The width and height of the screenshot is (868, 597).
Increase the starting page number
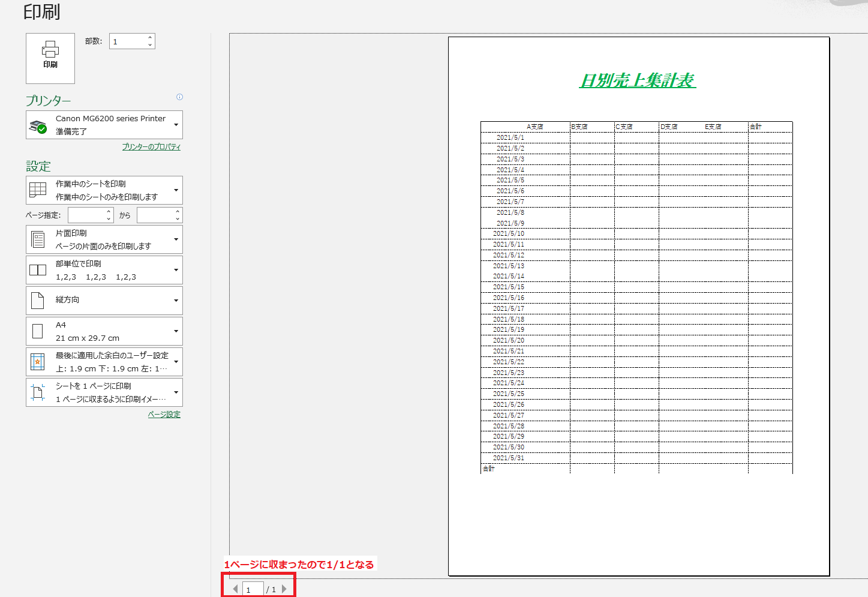coord(109,212)
